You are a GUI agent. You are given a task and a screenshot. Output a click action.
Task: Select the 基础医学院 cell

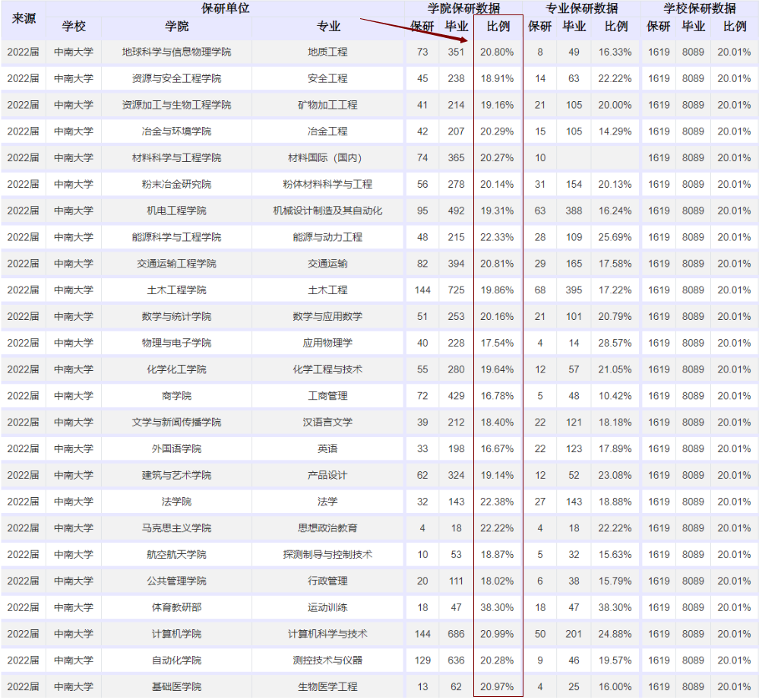tap(177, 687)
